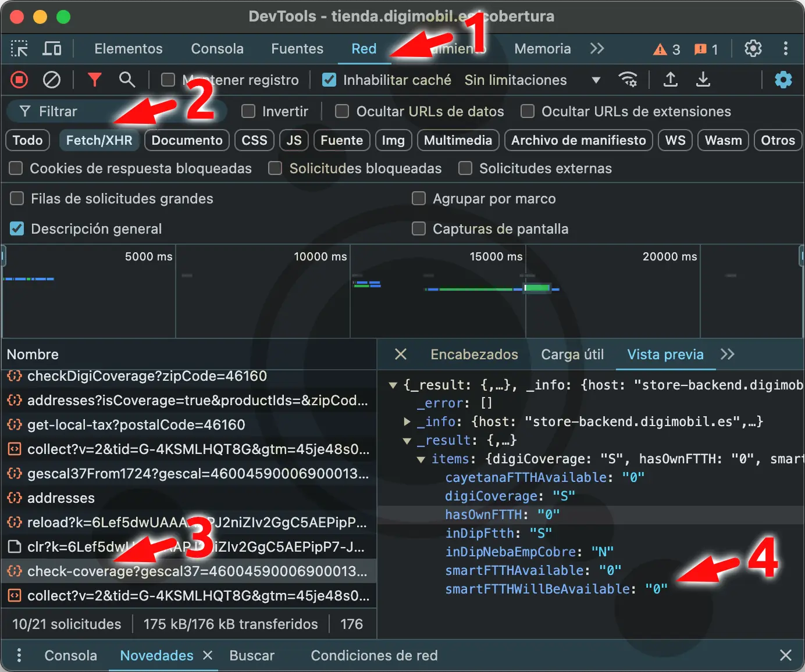Enable Capturas de pantalla checkbox
The width and height of the screenshot is (805, 672).
pos(419,228)
